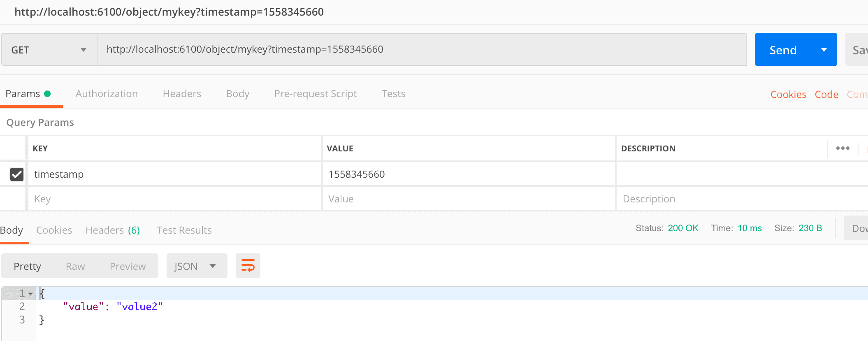This screenshot has width=868, height=341.
Task: Select the Pre-request Script tab
Action: [x=315, y=94]
